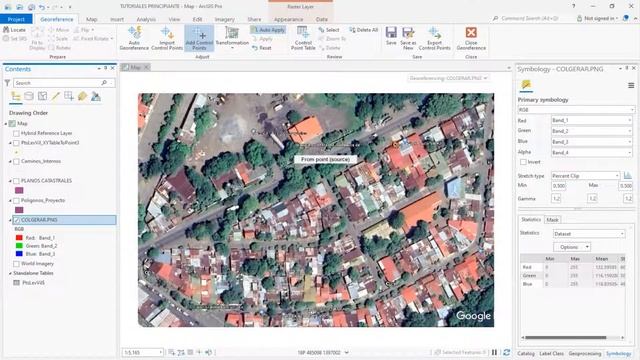Switch Contents to List By Selection
This screenshot has height=360, width=640.
coord(42,96)
